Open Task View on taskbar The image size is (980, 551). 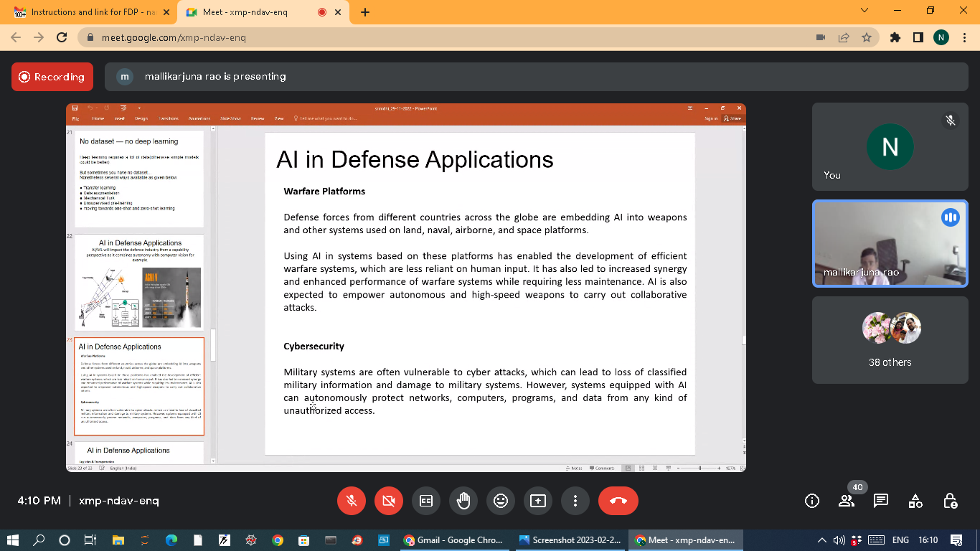(90, 540)
